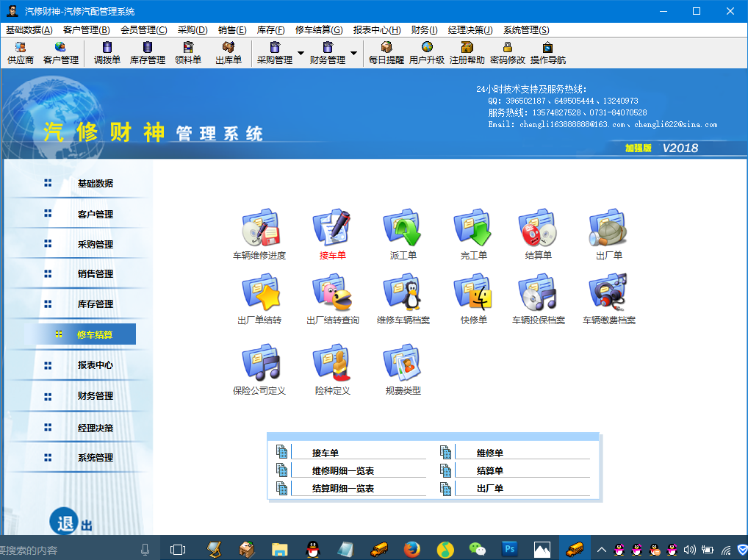Viewport: 748px width, 560px height.
Task: Open the 库存(F) menu
Action: (x=270, y=30)
